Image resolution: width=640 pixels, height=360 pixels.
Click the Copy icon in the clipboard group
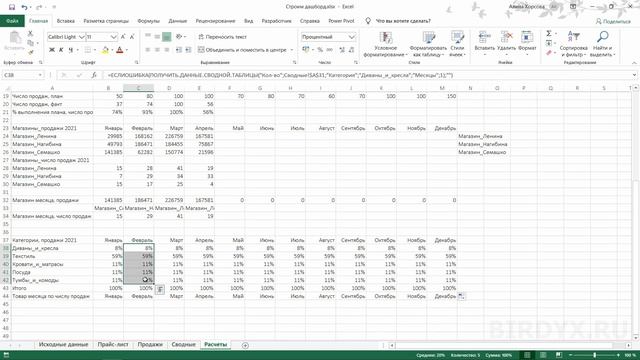click(30, 43)
